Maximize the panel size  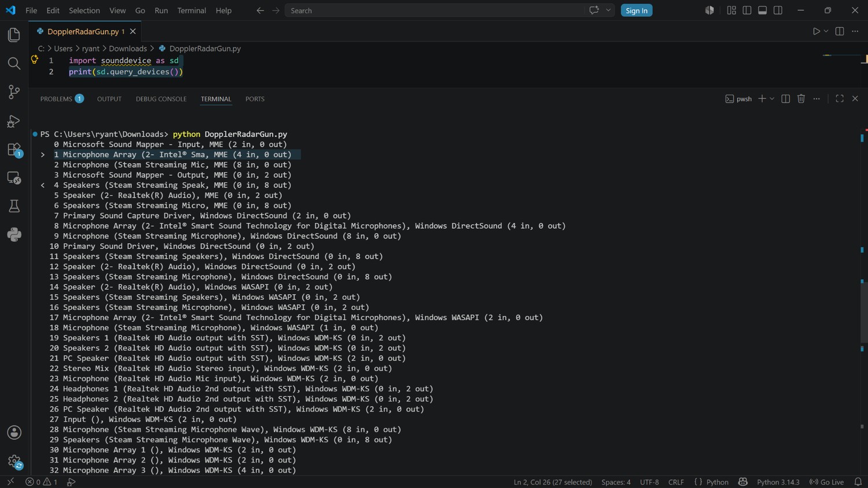coord(840,99)
